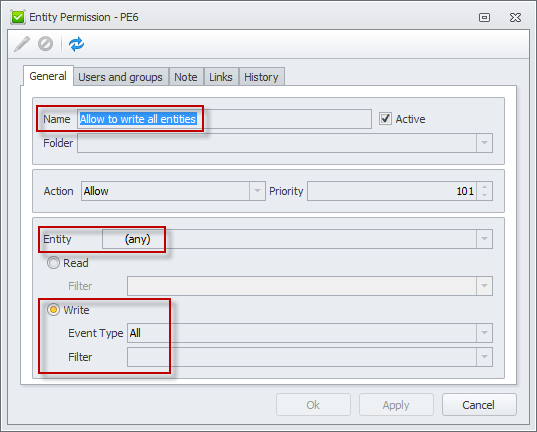The width and height of the screenshot is (537, 432).
Task: Click the pencil edit icon in toolbar
Action: pyautogui.click(x=22, y=44)
